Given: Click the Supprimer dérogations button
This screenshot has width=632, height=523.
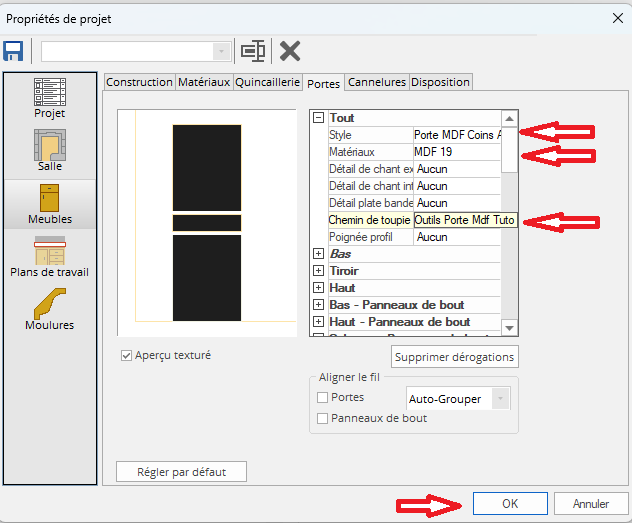Looking at the screenshot, I should 455,357.
